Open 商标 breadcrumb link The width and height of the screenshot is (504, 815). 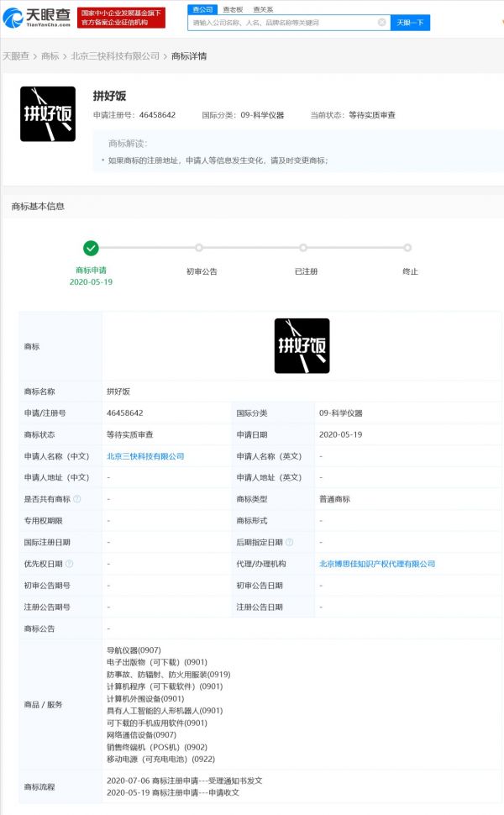(50, 56)
